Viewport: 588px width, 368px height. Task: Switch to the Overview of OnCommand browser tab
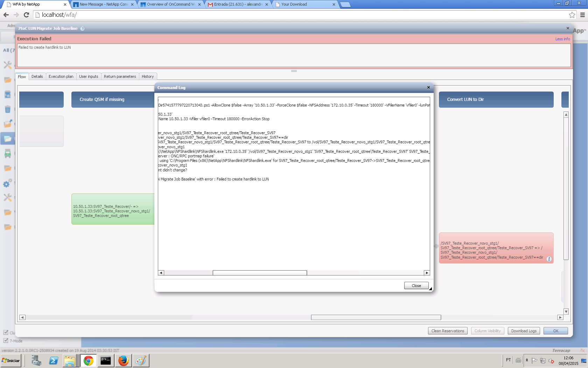click(x=171, y=5)
